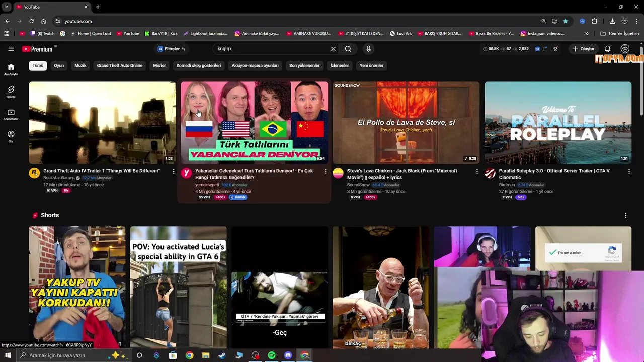The width and height of the screenshot is (644, 362).
Task: Click the yemeksepeti channel avatar
Action: (x=186, y=173)
